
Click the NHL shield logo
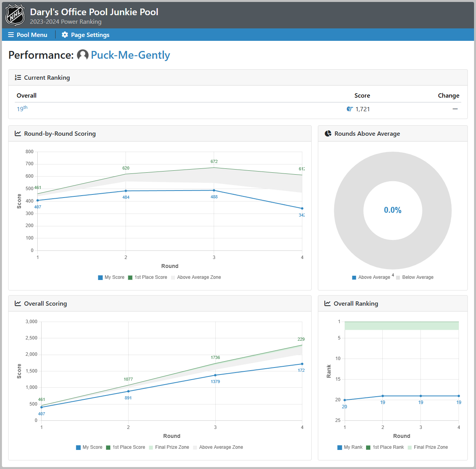click(x=15, y=16)
